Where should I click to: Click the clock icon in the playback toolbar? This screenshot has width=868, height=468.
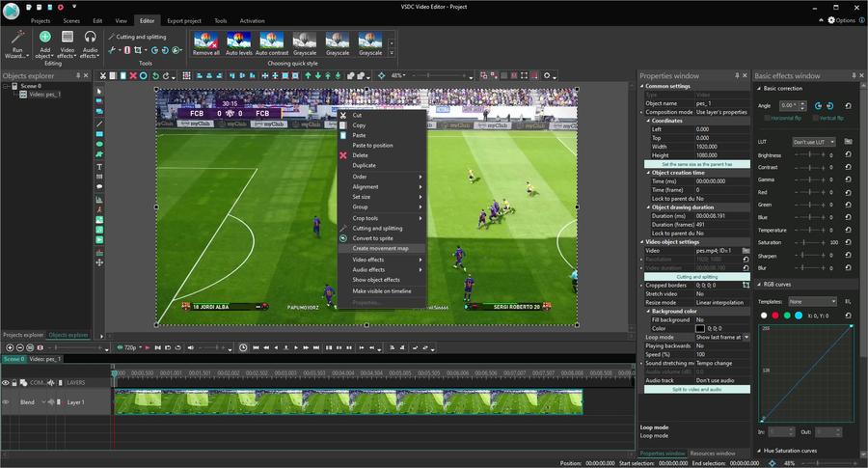tap(243, 347)
